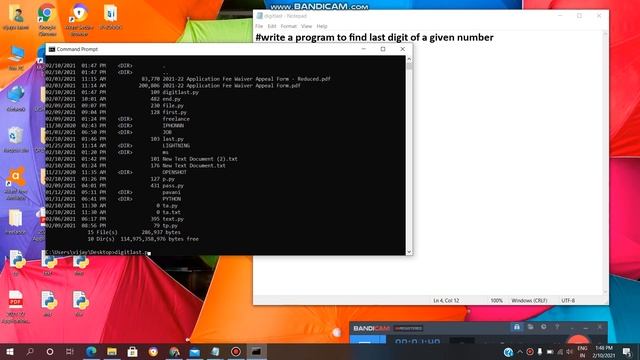Launch Microsoft Edge from taskbar

click(91, 351)
